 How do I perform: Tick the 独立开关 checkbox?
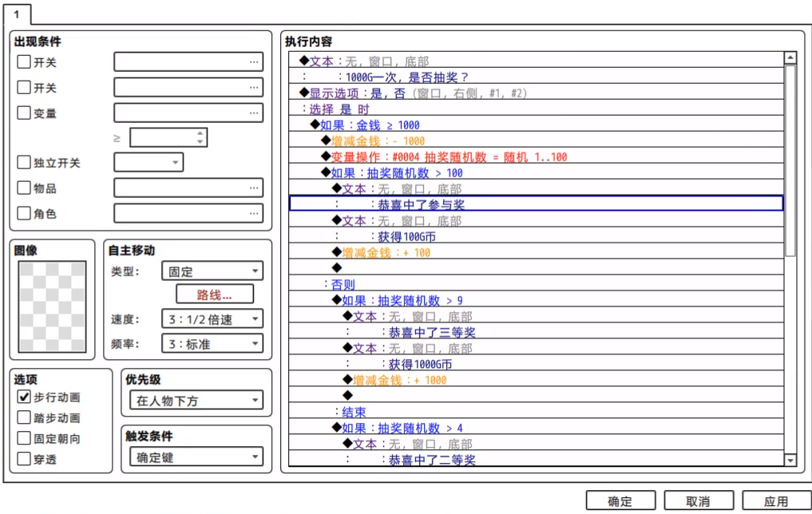pos(24,163)
